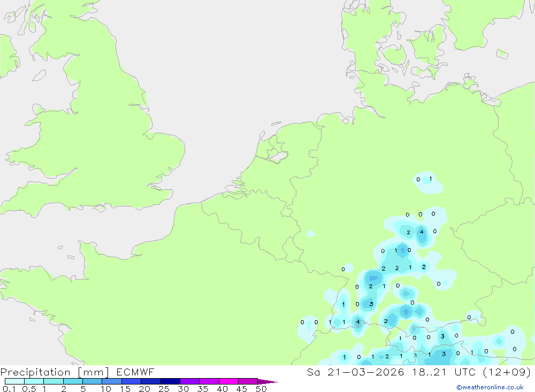Click the '18..21 UTC' time range text
This screenshot has width=535, height=392.
coord(444,372)
